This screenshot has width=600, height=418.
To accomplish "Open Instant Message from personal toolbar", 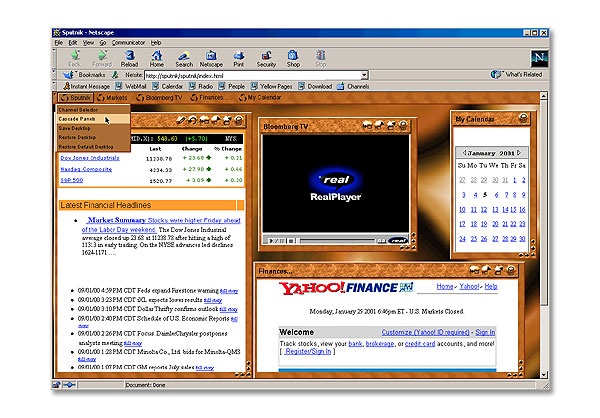I will 86,87.
